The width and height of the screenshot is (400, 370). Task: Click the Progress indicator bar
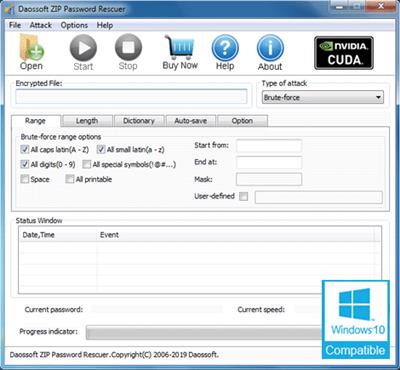coord(204,332)
